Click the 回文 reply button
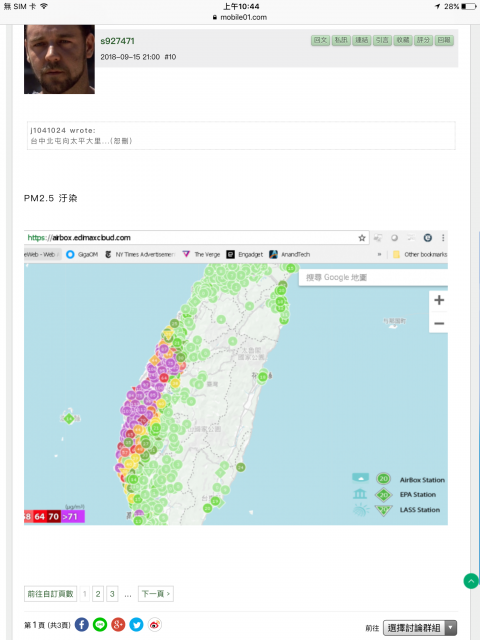The image size is (480, 640). click(320, 40)
